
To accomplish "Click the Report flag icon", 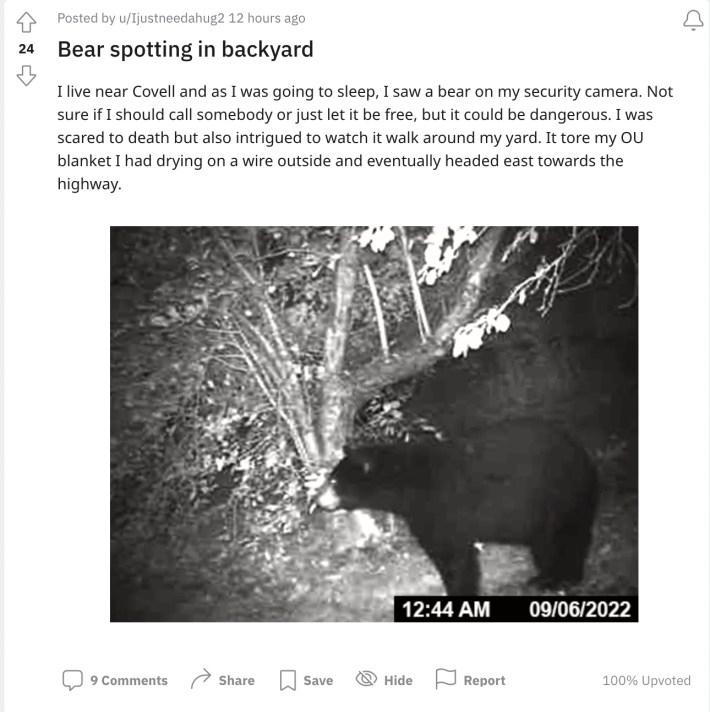I will point(445,678).
